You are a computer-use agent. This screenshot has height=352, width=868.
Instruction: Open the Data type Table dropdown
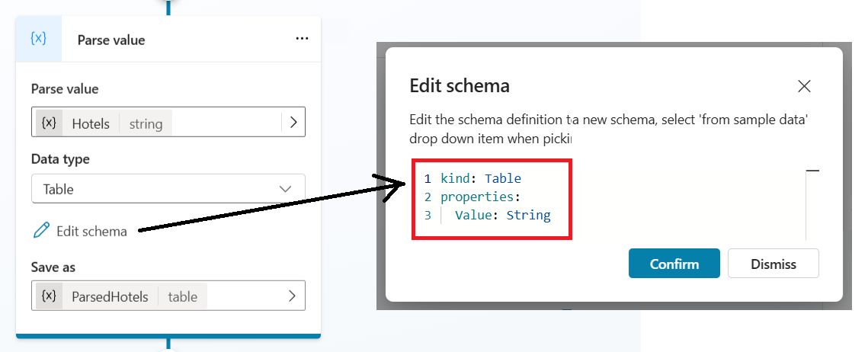168,188
